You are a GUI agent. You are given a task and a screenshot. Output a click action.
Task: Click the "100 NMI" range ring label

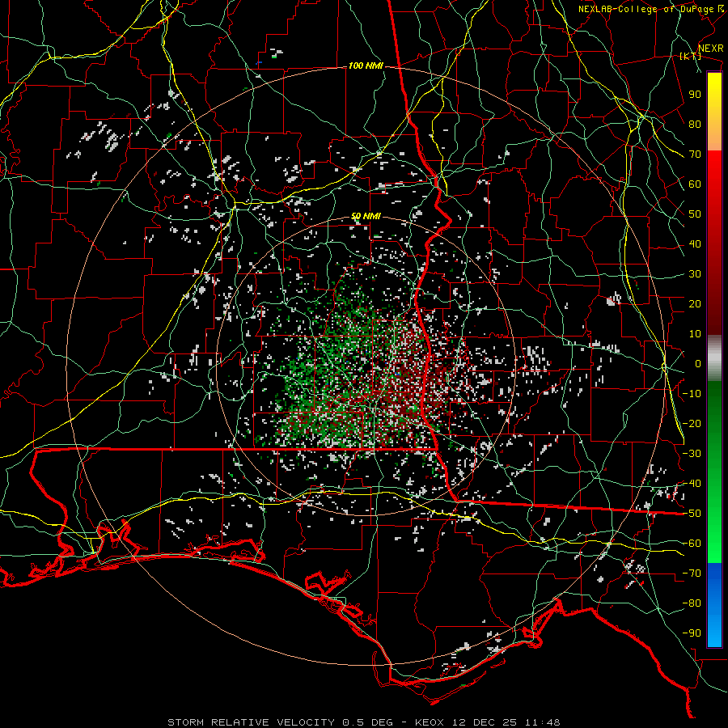click(x=366, y=66)
